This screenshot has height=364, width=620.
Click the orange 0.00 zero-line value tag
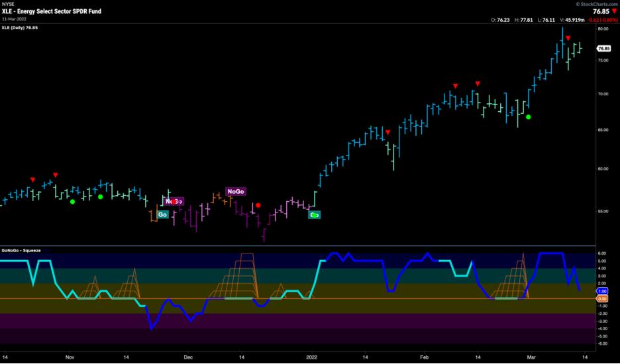tap(602, 298)
